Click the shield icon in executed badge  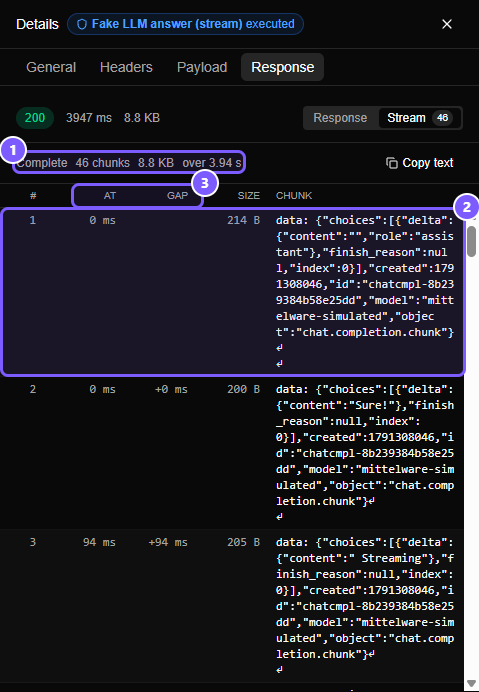(x=82, y=24)
